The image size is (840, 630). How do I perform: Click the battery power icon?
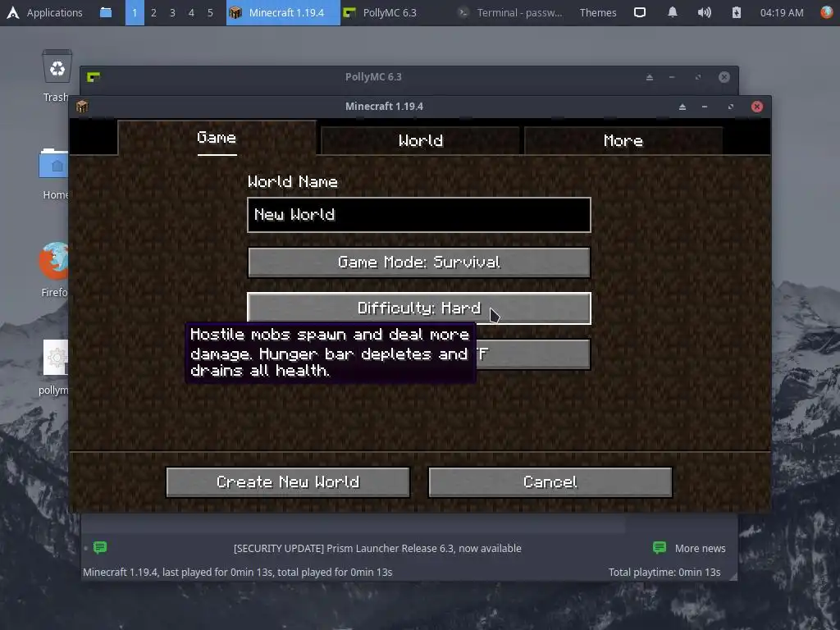737,12
